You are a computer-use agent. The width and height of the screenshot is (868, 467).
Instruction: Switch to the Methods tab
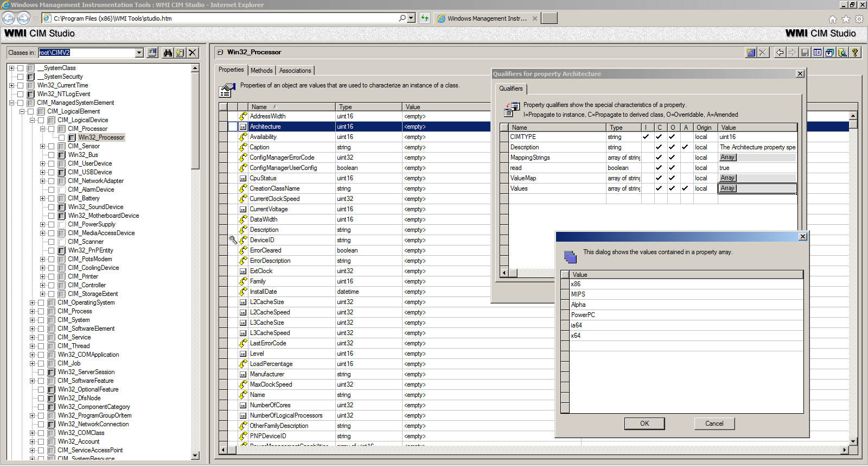pyautogui.click(x=261, y=71)
